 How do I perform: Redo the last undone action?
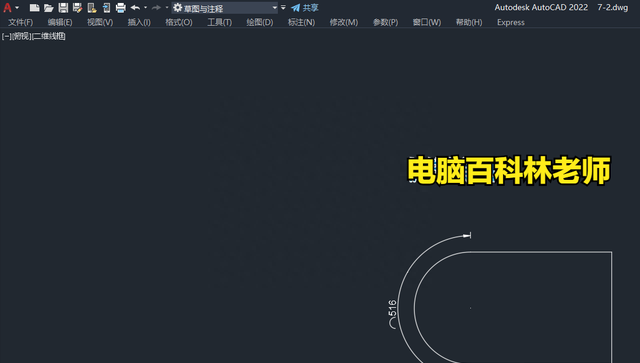tap(156, 7)
